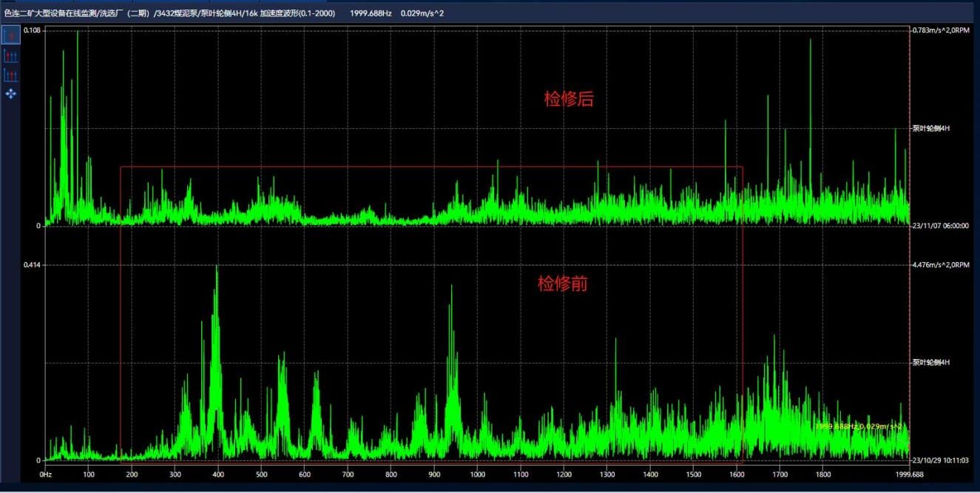Click the 1000 tick on the frequency axis
The height and width of the screenshot is (493, 980).
tap(477, 474)
